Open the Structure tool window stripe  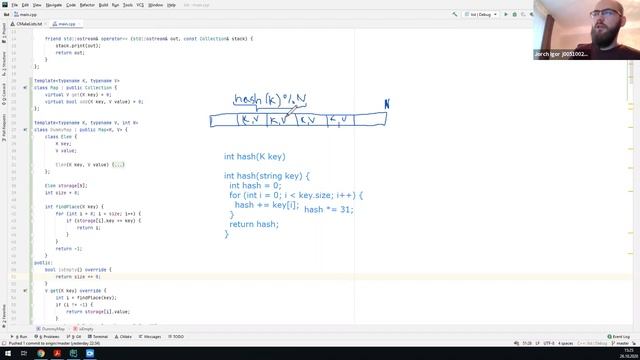[4, 63]
